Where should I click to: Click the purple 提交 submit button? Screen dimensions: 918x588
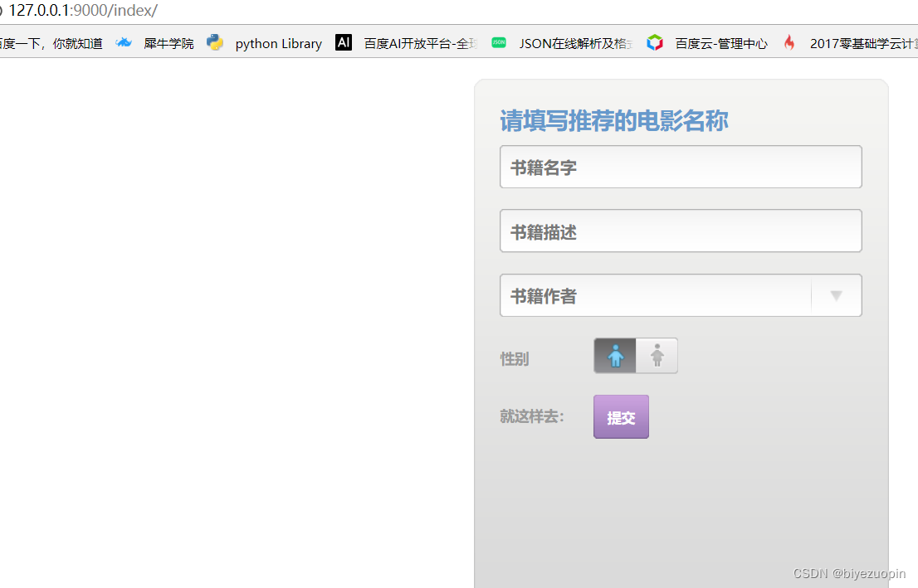tap(621, 416)
